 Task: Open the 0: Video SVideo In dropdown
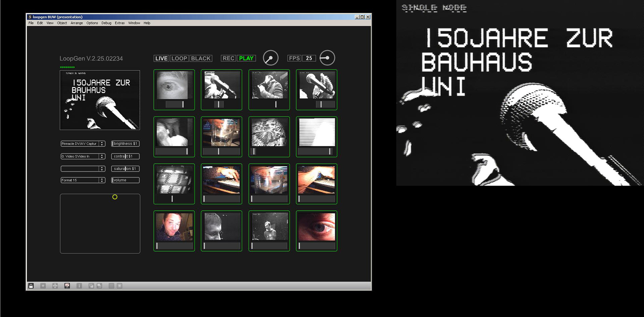[x=83, y=156]
